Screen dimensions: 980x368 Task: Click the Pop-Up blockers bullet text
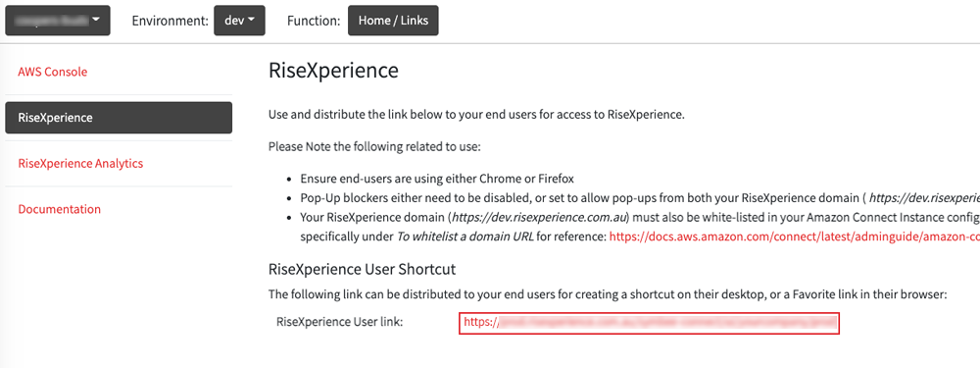pyautogui.click(x=639, y=198)
